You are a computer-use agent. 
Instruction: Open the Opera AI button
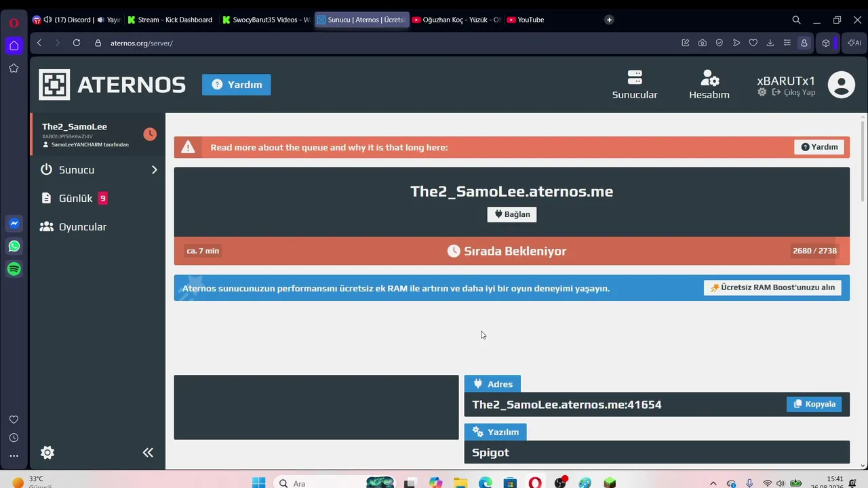click(854, 43)
